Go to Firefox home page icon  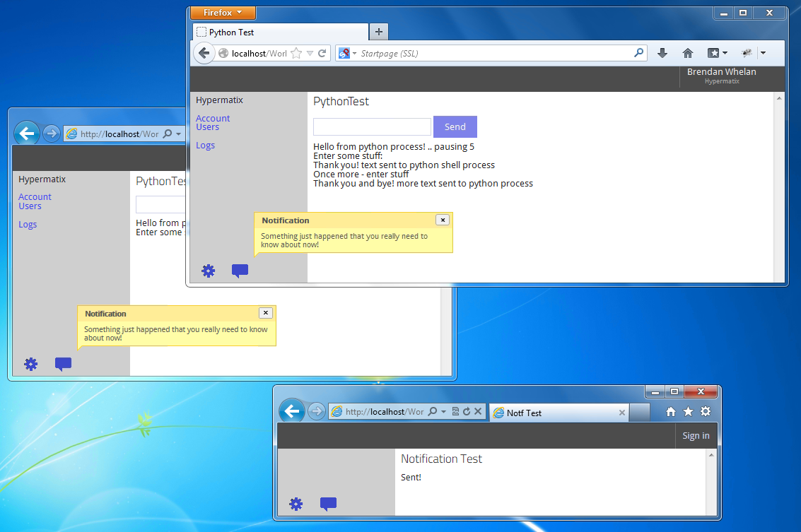[x=688, y=53]
